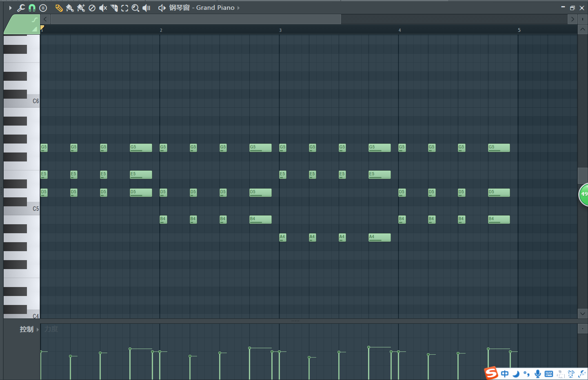Click the first velocity handle at bar 1
This screenshot has width=588, height=380.
pyautogui.click(x=41, y=351)
